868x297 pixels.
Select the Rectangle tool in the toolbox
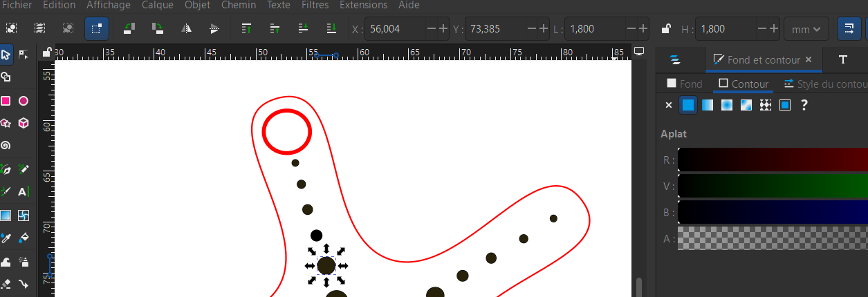6,101
